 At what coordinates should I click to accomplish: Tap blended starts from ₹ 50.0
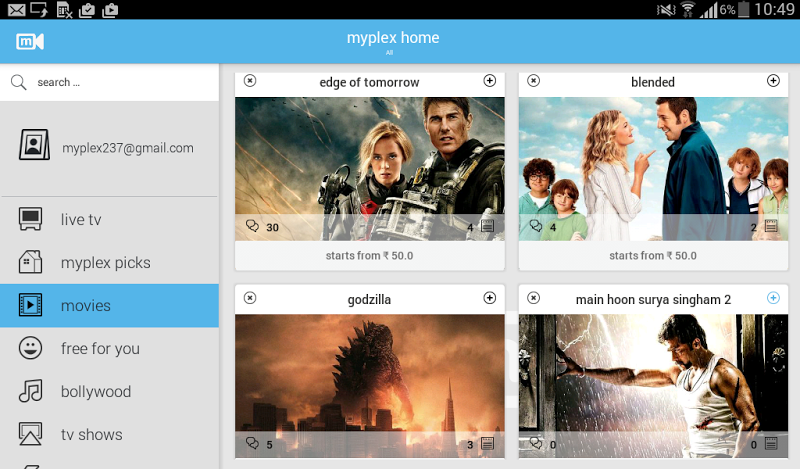(x=653, y=256)
